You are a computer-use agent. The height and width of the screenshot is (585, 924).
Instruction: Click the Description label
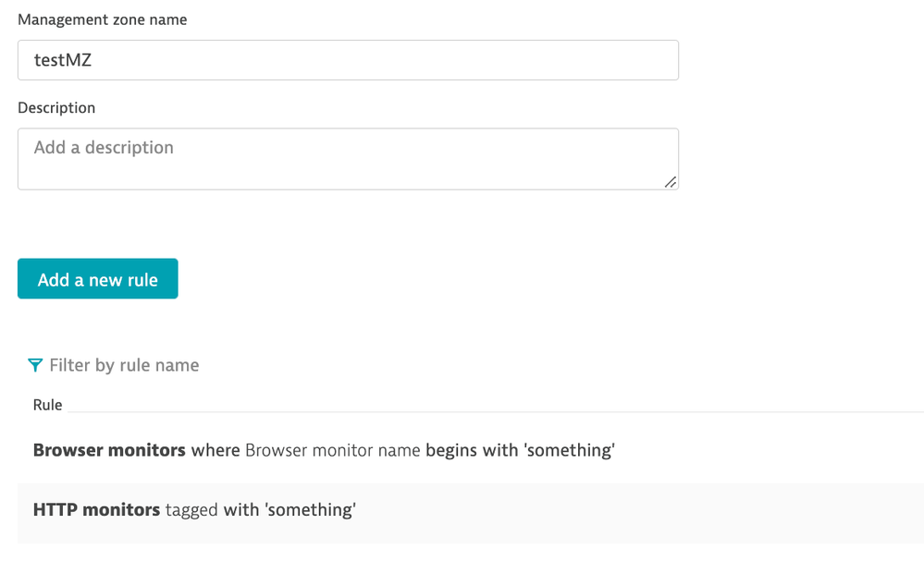click(x=56, y=107)
